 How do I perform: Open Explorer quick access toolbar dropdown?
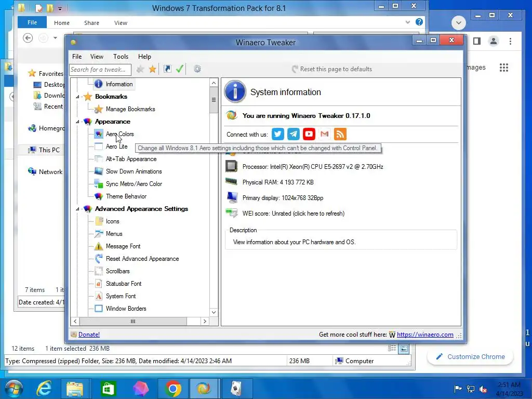60,8
